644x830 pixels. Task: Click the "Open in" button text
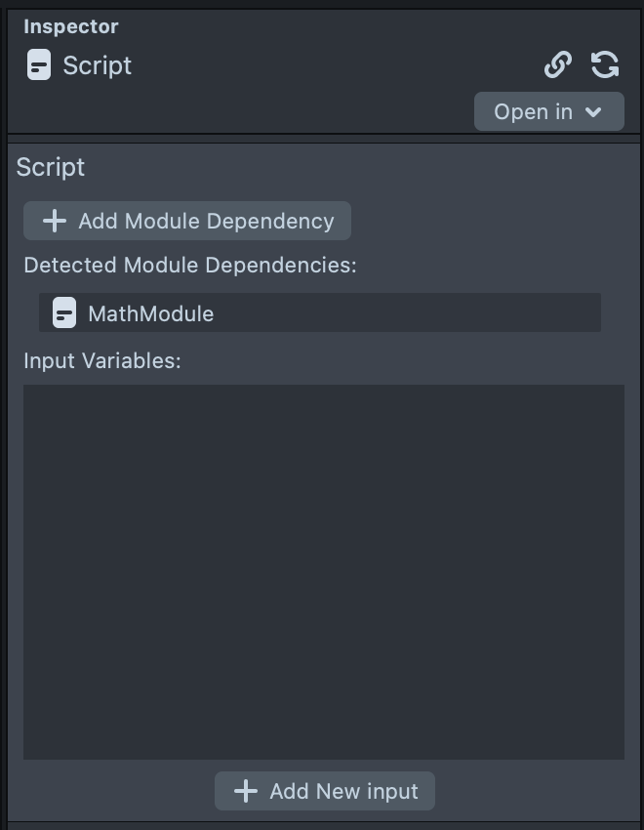click(x=533, y=111)
